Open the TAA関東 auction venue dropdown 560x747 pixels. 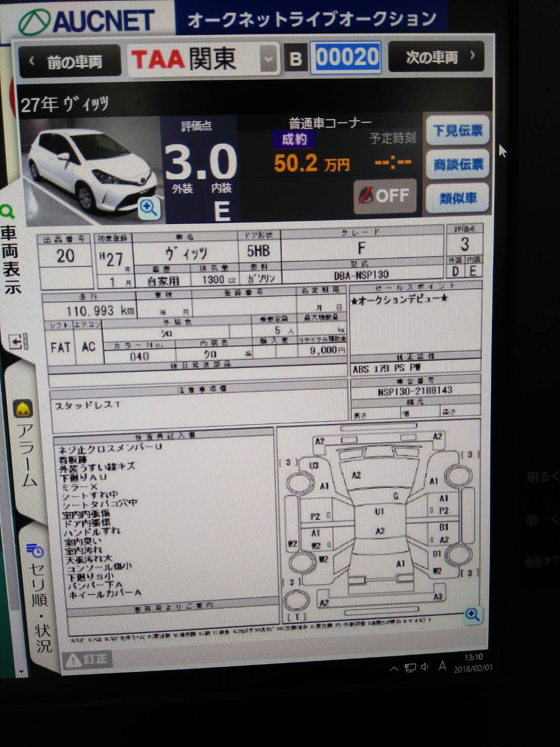point(268,59)
